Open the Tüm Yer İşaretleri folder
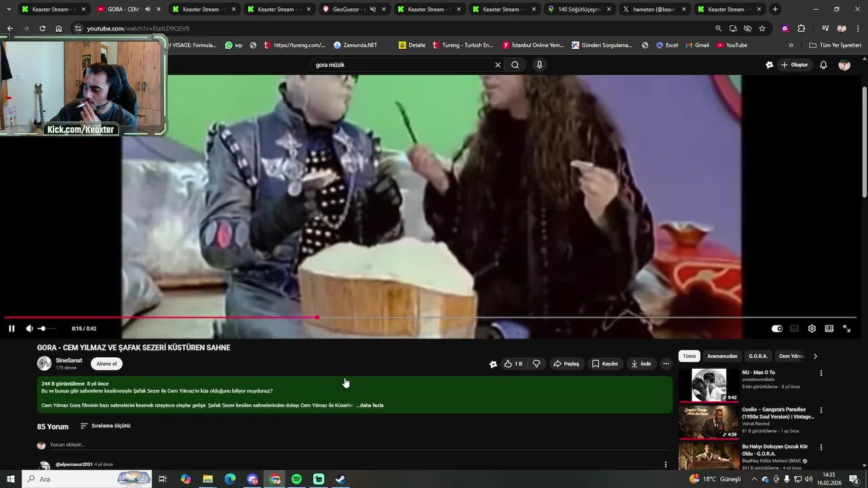 click(835, 45)
